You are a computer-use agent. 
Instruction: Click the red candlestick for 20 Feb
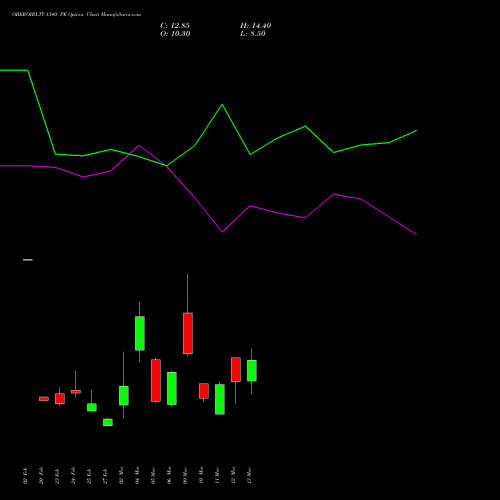point(44,399)
